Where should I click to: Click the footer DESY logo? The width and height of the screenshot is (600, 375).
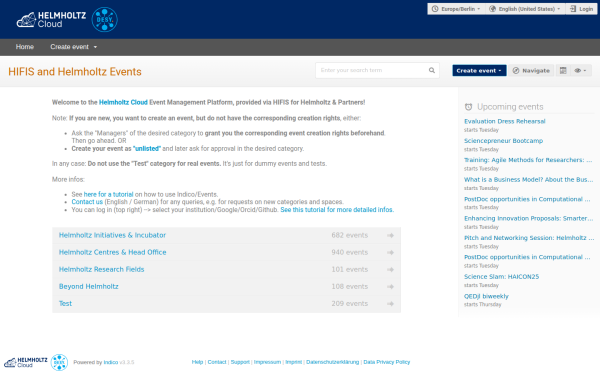[59, 362]
